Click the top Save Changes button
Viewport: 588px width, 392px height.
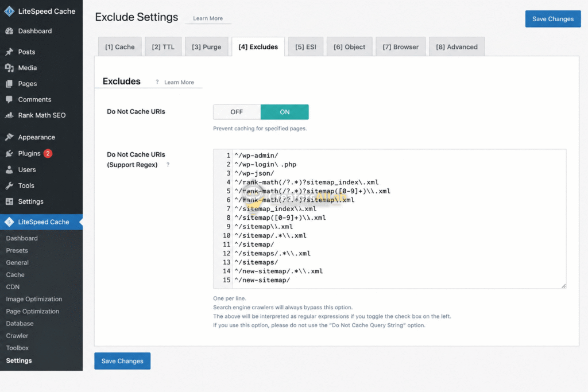(x=553, y=19)
